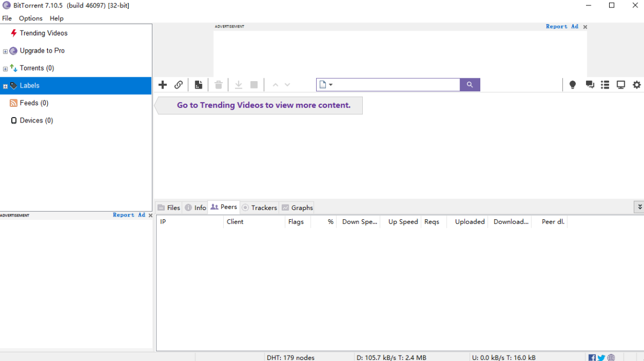Screen dimensions: 644x361
Task: Click the Add Torrent plus icon
Action: coord(163,84)
